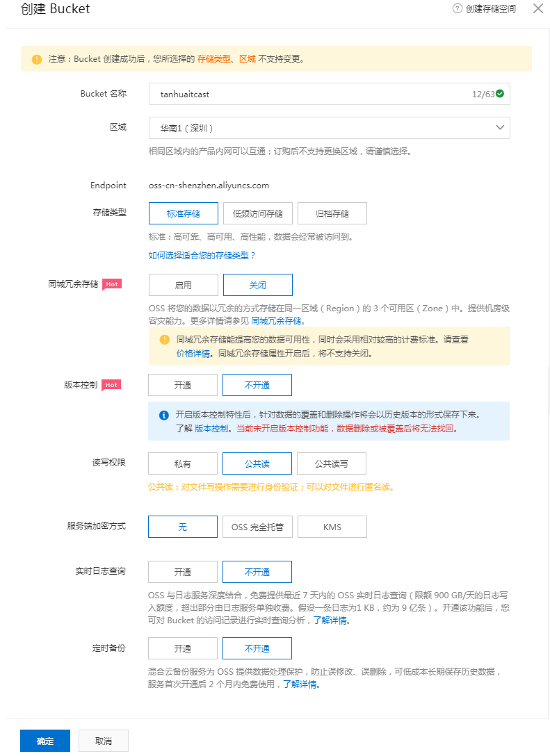
Task: Click orange 存储类型 text in notice
Action: pos(214,59)
